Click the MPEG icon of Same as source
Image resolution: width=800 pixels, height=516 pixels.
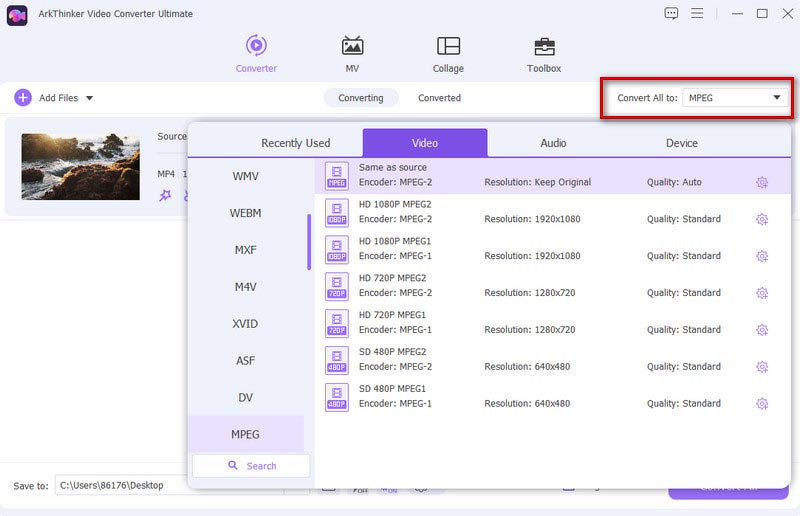point(337,176)
